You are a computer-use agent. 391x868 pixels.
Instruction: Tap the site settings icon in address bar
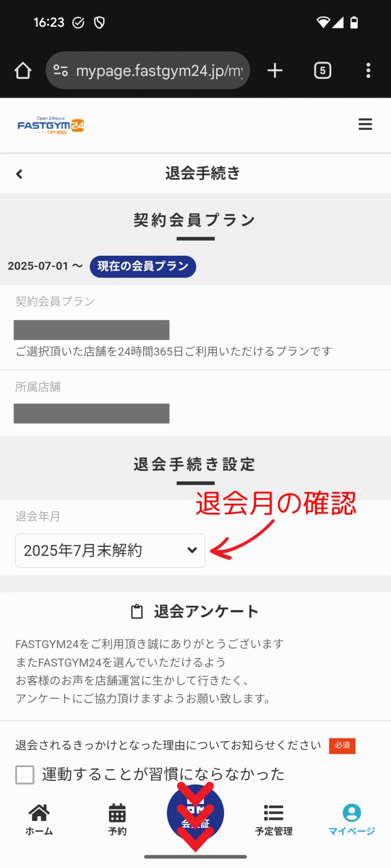61,71
